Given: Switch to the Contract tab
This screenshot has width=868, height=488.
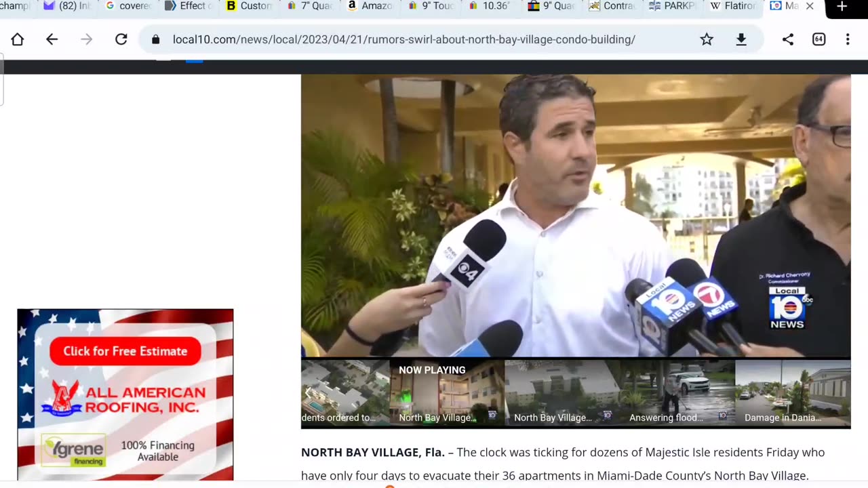Looking at the screenshot, I should pos(612,6).
